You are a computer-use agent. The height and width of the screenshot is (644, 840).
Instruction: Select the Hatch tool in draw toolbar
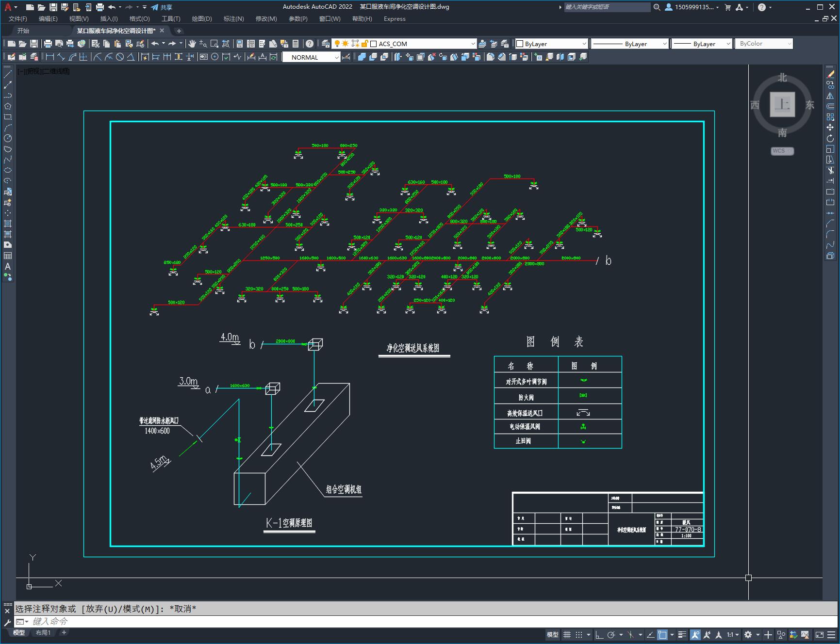point(8,224)
